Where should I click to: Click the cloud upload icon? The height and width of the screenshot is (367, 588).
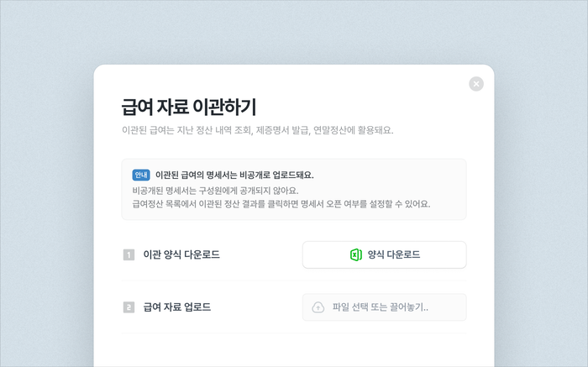click(x=318, y=307)
